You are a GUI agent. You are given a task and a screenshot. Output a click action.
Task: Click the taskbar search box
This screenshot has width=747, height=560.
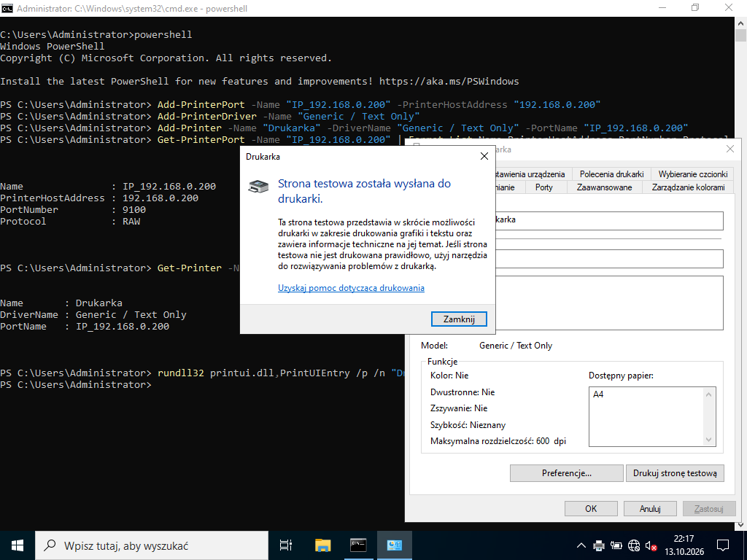coord(152,545)
